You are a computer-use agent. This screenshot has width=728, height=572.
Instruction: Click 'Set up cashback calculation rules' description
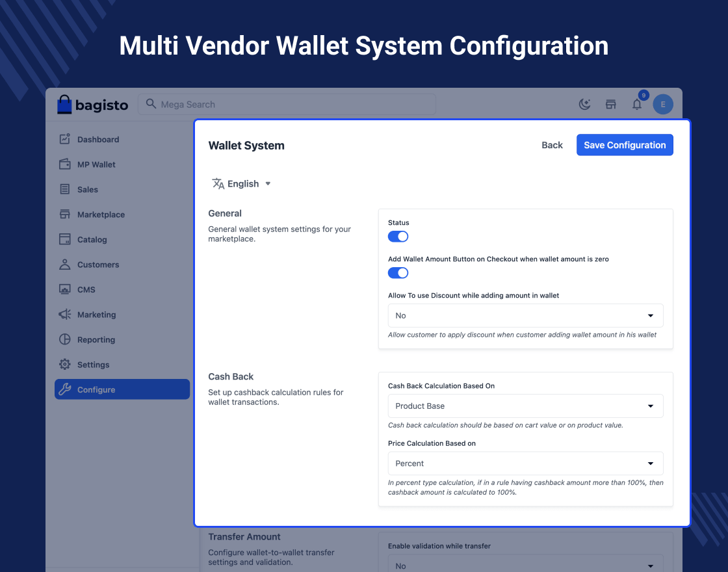tap(276, 397)
